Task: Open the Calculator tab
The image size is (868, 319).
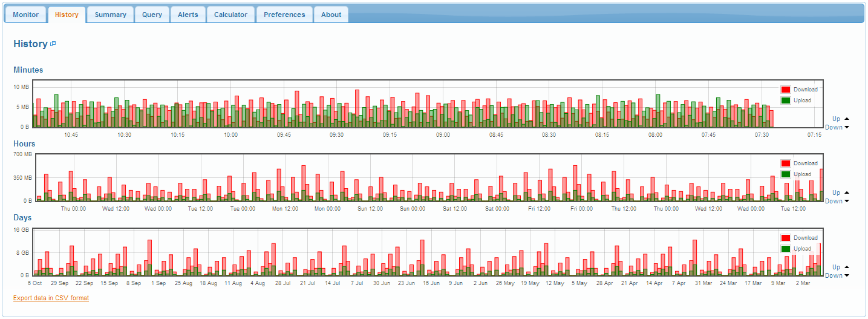Action: (230, 15)
